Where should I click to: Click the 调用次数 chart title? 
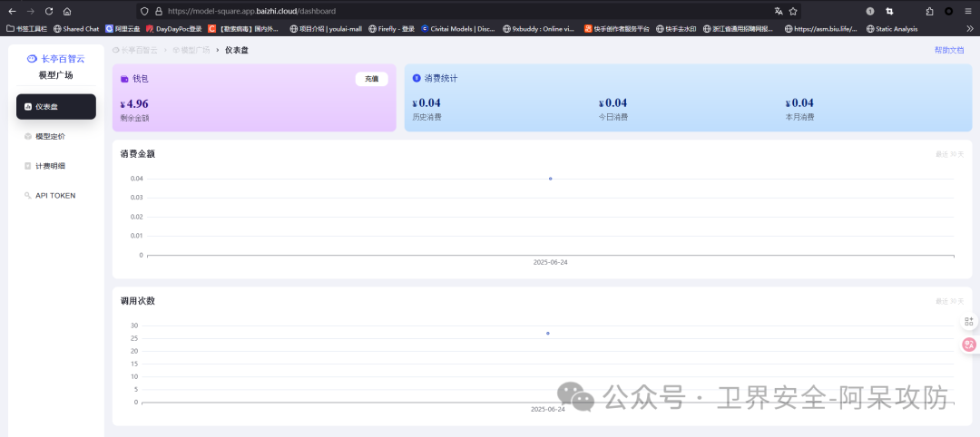coord(138,301)
